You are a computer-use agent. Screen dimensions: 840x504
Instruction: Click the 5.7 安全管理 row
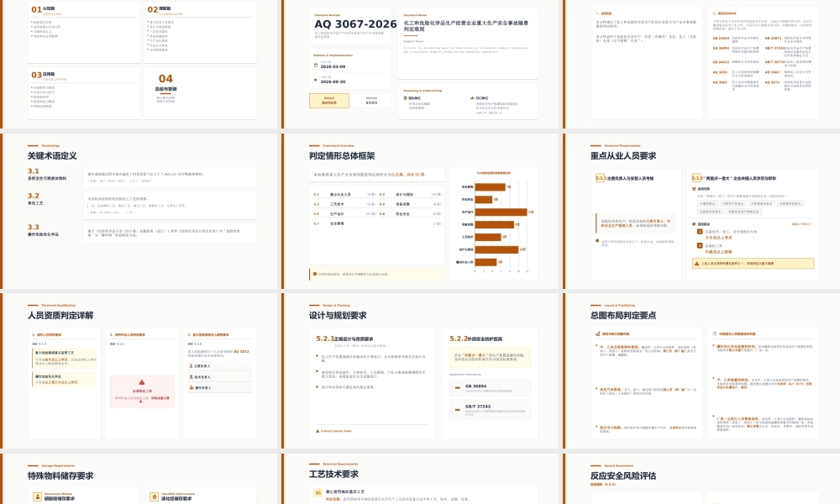pos(377,223)
